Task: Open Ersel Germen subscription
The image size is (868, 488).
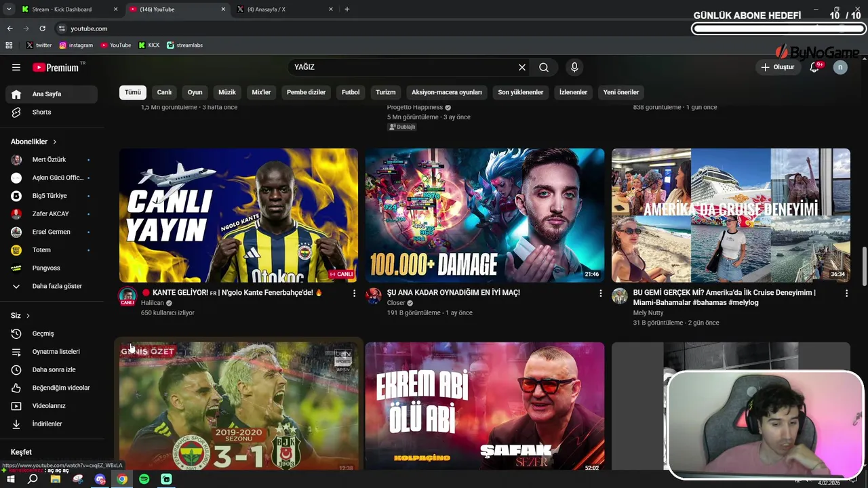Action: (x=52, y=232)
